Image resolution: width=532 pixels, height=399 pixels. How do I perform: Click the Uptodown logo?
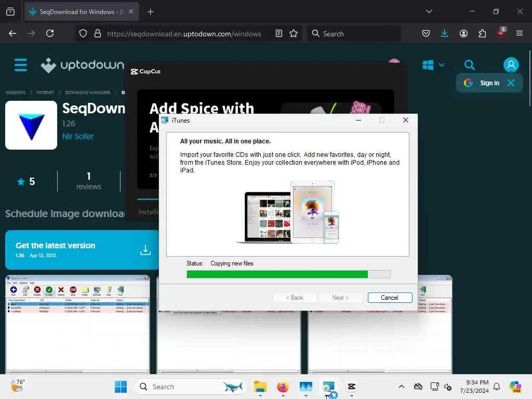click(83, 65)
